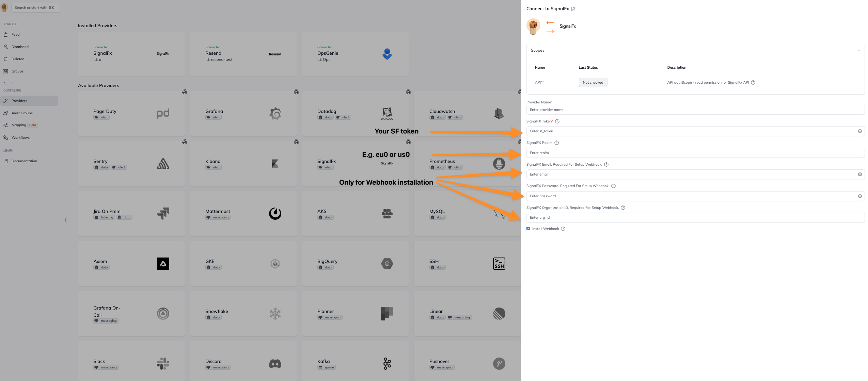Click the Keep logo in the top left
The height and width of the screenshot is (381, 868).
(4, 7)
